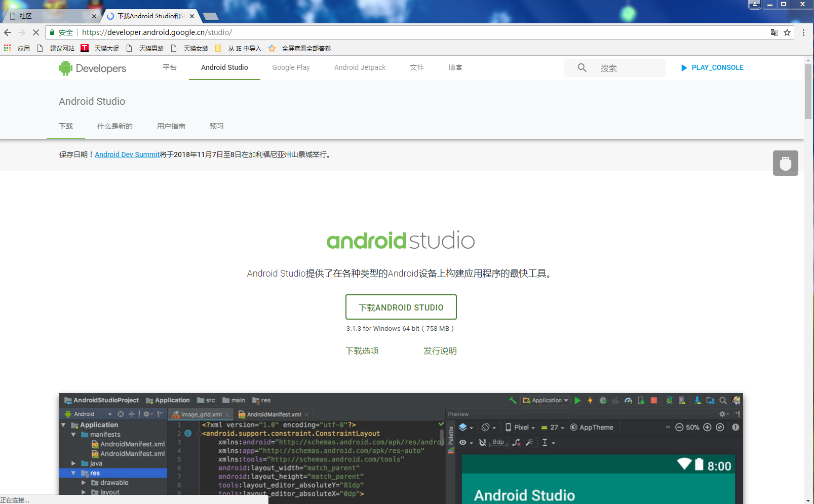Click the secure lock icon in address bar

(52, 32)
